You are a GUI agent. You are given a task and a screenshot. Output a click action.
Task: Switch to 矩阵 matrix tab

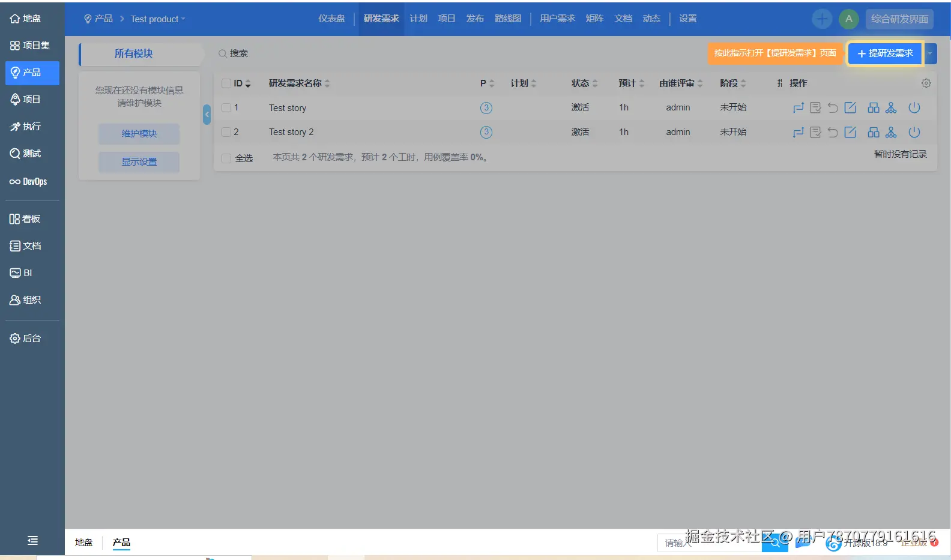point(594,19)
